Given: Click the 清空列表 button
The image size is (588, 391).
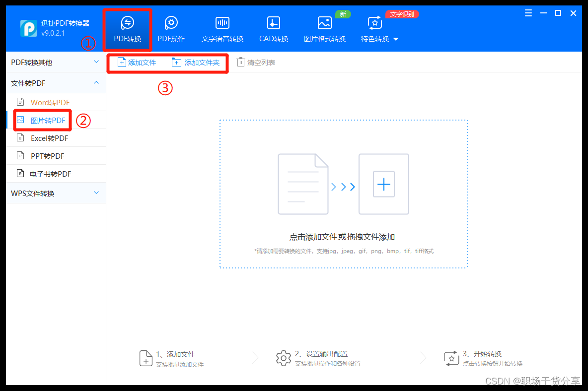Looking at the screenshot, I should coord(256,63).
